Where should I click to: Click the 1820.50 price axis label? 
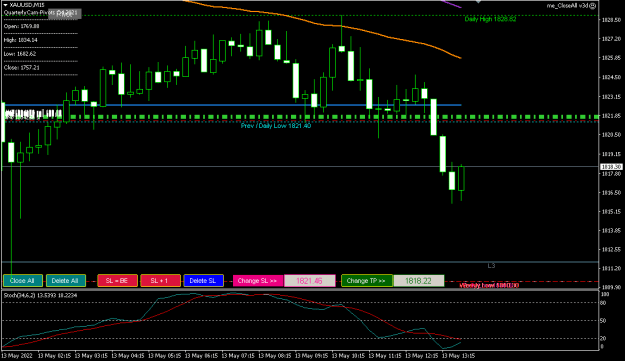tap(611, 135)
